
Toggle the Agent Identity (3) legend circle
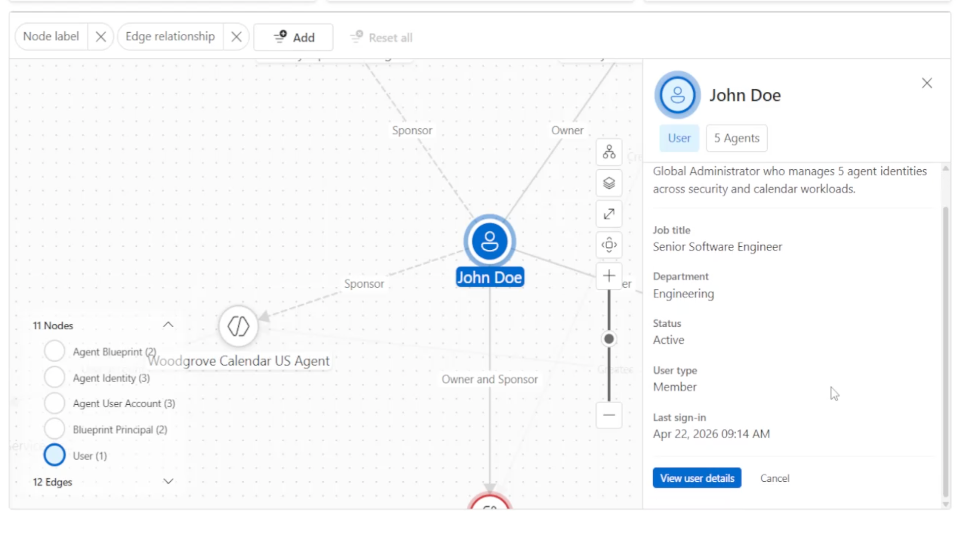pos(54,378)
